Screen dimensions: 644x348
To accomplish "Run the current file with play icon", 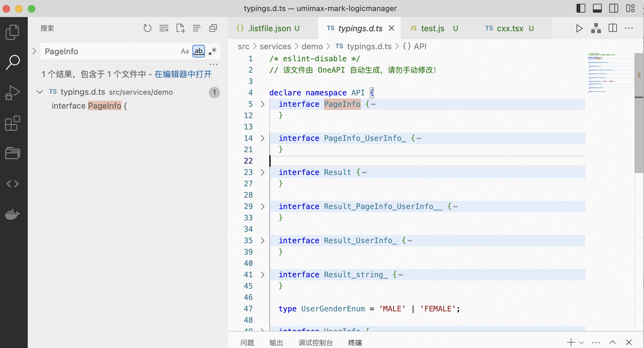I will 579,28.
